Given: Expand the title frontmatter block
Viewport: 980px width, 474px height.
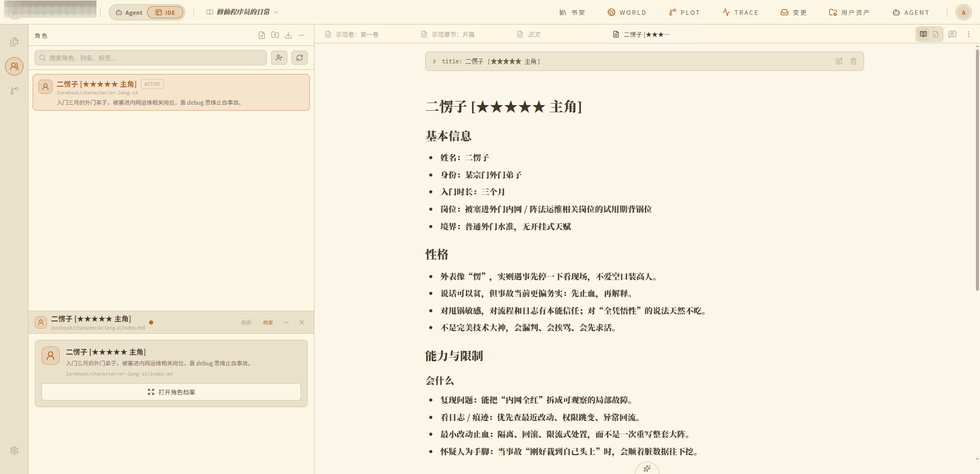Looking at the screenshot, I should [434, 61].
